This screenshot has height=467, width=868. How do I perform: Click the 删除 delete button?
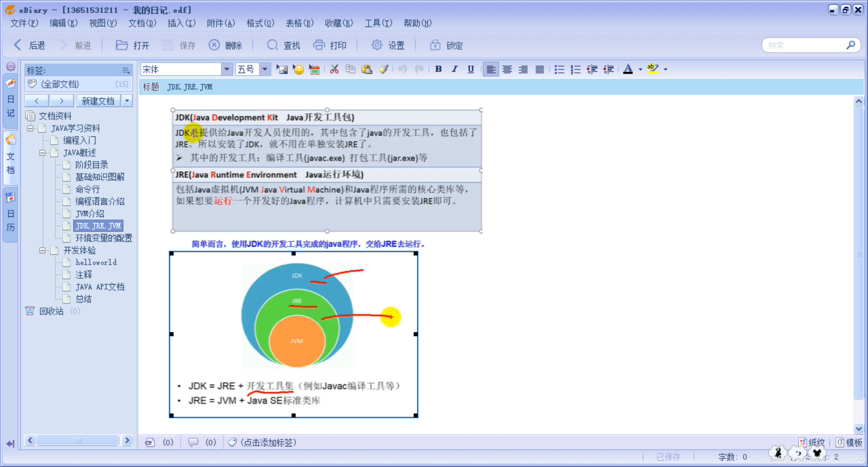pos(226,45)
